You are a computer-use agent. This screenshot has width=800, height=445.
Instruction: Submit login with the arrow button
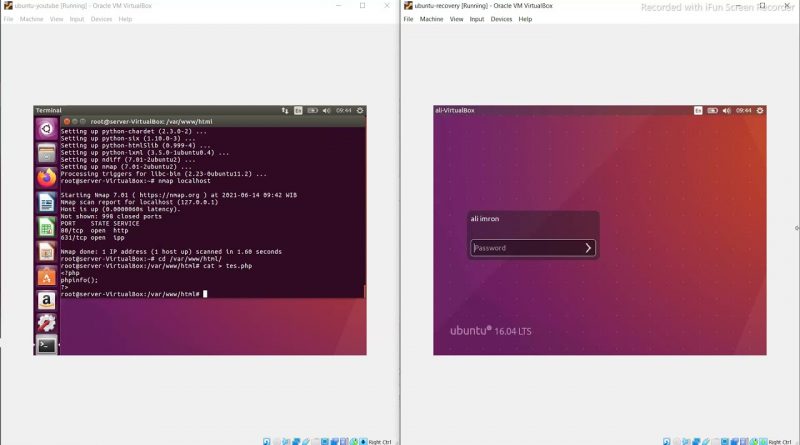click(x=588, y=248)
